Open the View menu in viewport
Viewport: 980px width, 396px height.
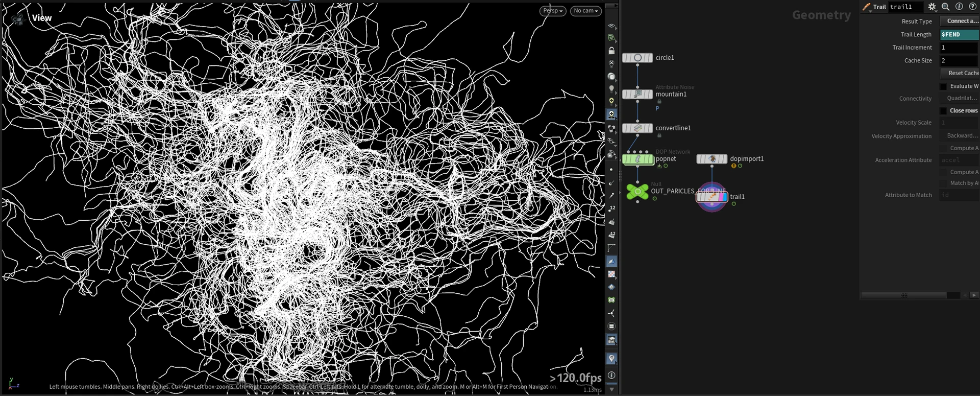(41, 18)
